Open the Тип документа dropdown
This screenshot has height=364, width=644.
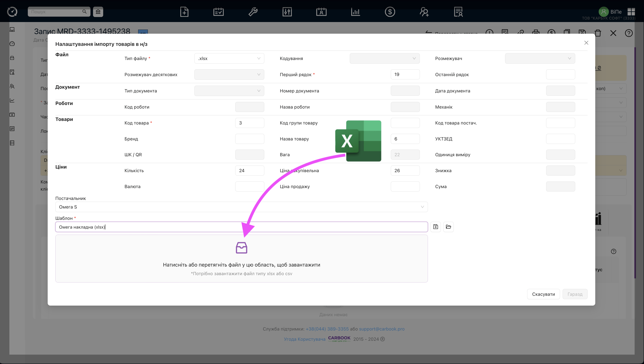tap(229, 91)
